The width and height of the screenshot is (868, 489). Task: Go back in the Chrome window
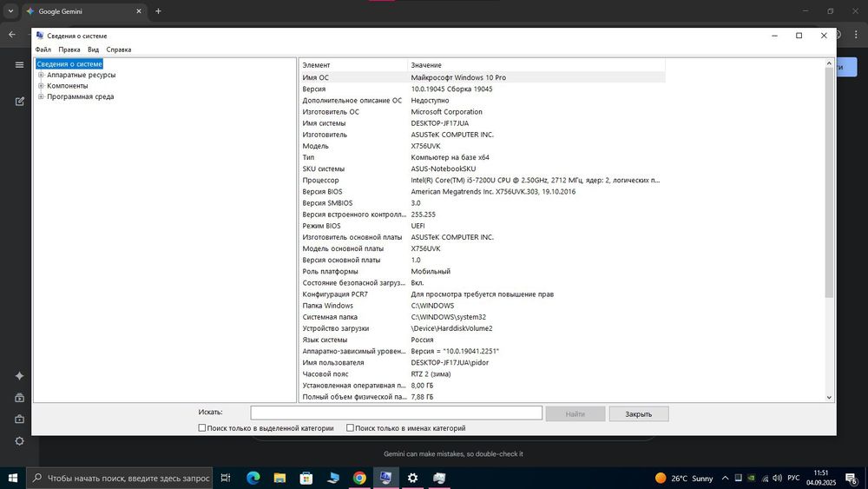[12, 35]
